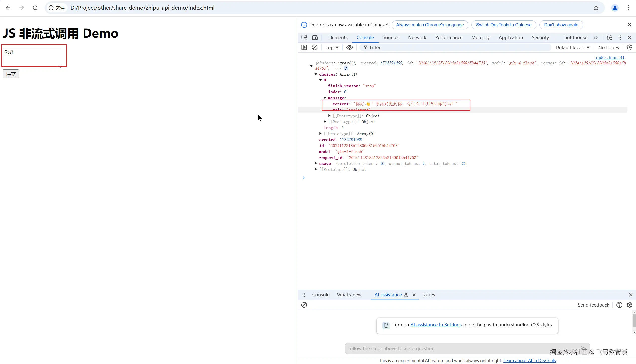Open the Default levels dropdown
Viewport: 636px width, 364px height.
point(572,47)
